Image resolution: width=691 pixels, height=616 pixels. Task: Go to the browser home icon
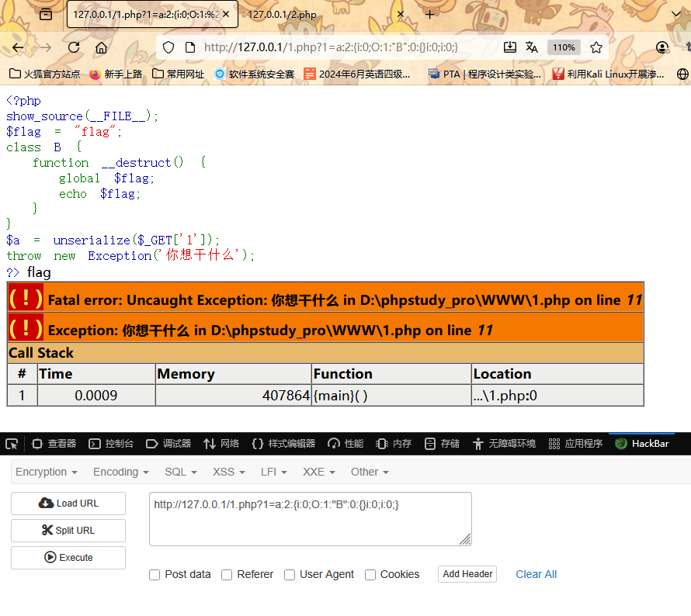[x=101, y=47]
